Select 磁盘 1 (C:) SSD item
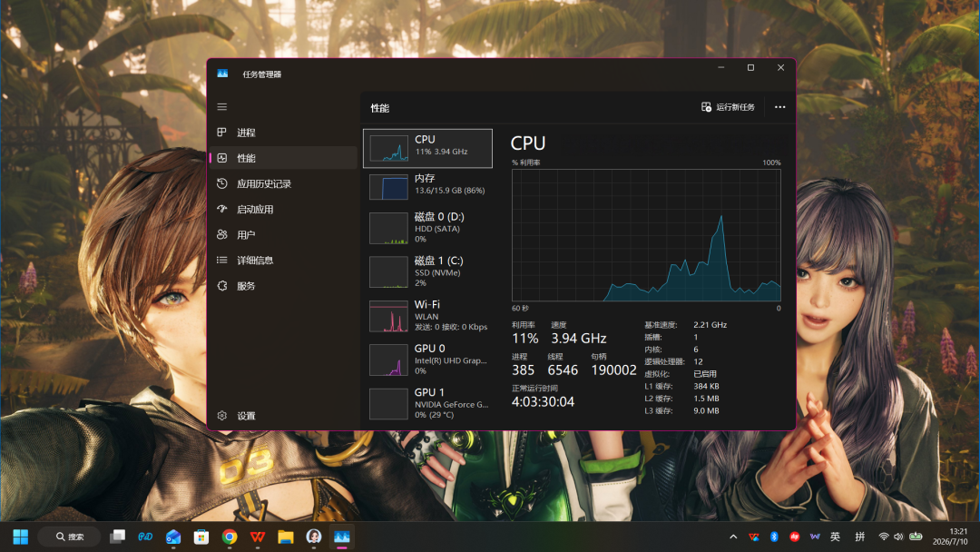 427,272
